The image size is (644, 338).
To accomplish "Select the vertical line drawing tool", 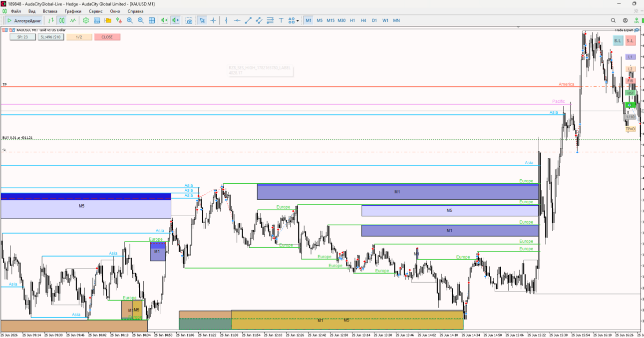I will pyautogui.click(x=226, y=20).
